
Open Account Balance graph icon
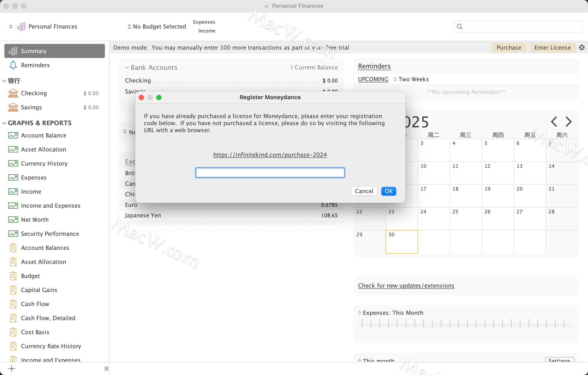pos(13,135)
